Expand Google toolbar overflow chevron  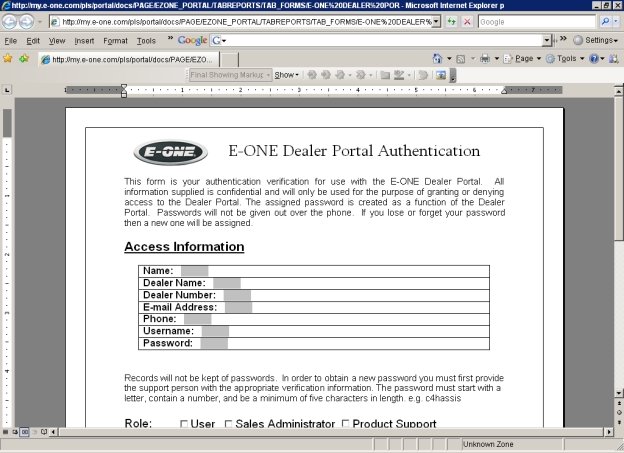click(563, 39)
